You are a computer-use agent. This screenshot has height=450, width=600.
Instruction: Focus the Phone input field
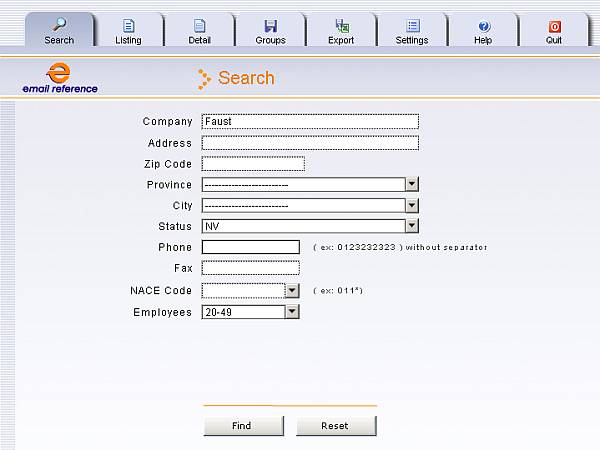(x=251, y=247)
